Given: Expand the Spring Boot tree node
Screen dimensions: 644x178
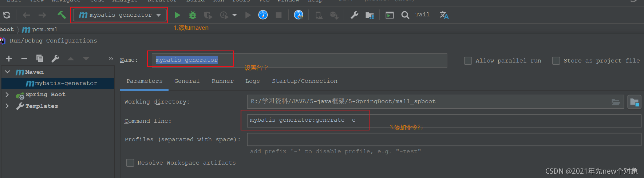Looking at the screenshot, I should tap(7, 94).
